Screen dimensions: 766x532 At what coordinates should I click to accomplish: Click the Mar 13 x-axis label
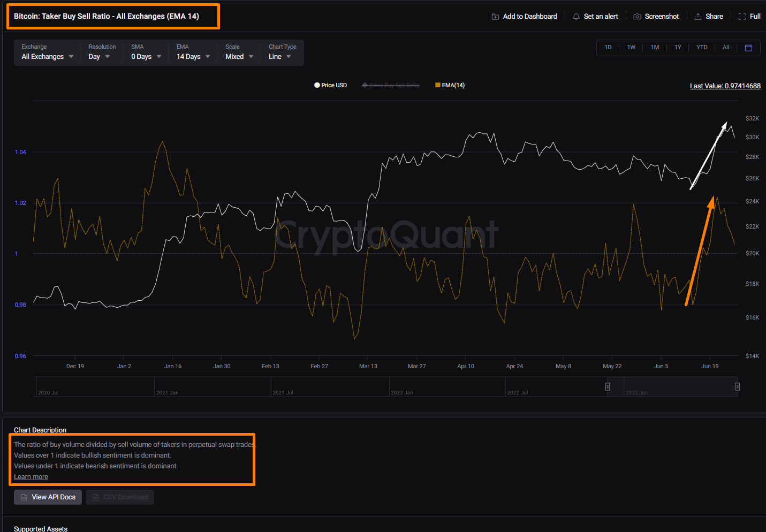(368, 366)
